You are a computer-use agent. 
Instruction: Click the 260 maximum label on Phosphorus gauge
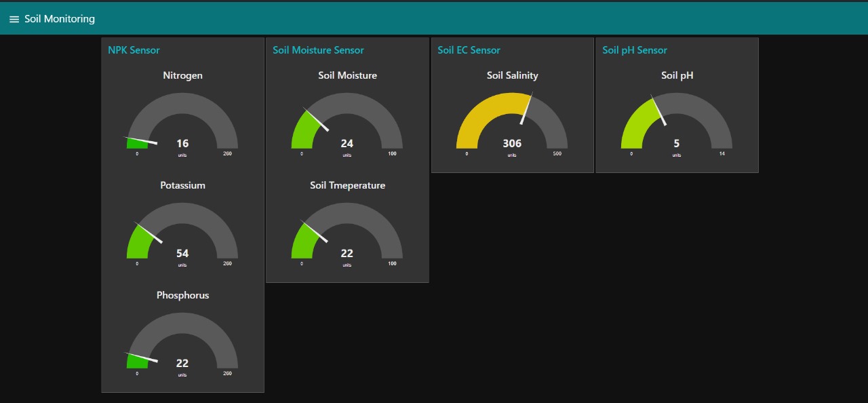pos(227,372)
